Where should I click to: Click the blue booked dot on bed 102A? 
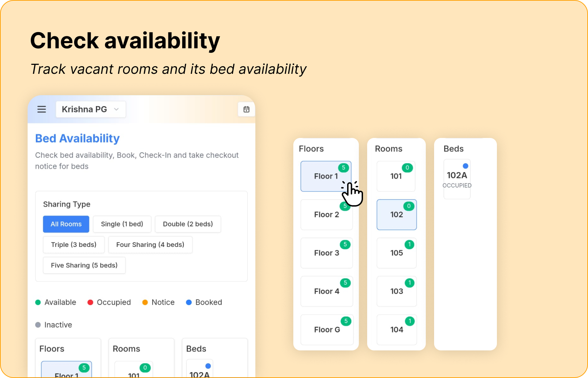click(x=465, y=166)
